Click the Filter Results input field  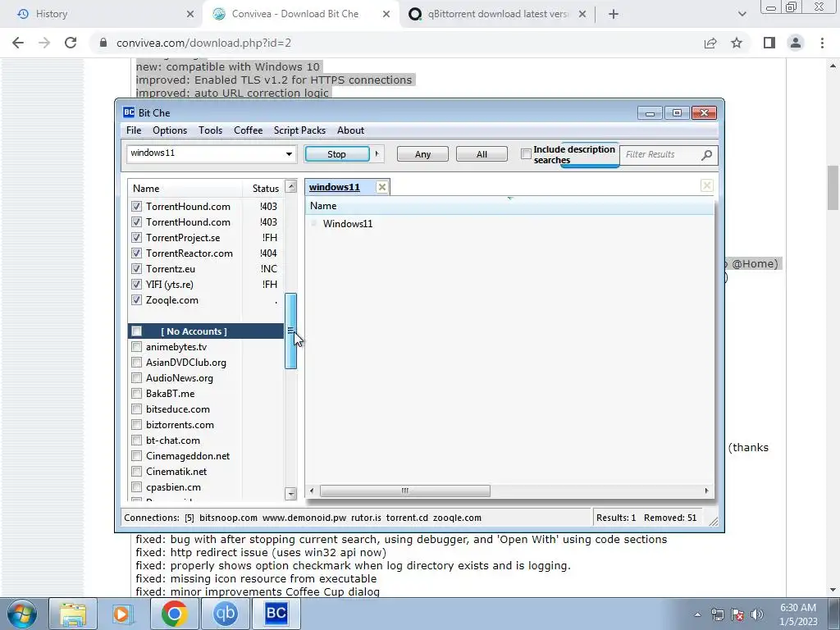tap(662, 154)
